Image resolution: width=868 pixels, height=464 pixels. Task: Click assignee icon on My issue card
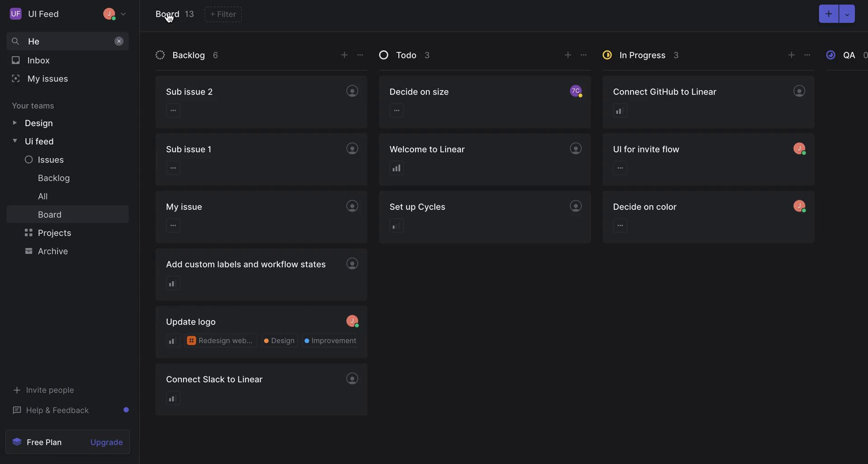(352, 206)
